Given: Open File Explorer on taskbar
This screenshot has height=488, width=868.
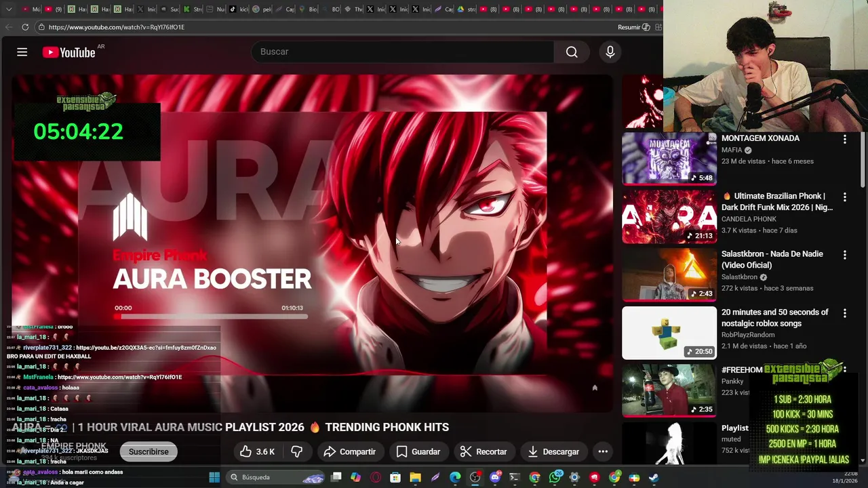Looking at the screenshot, I should click(415, 477).
